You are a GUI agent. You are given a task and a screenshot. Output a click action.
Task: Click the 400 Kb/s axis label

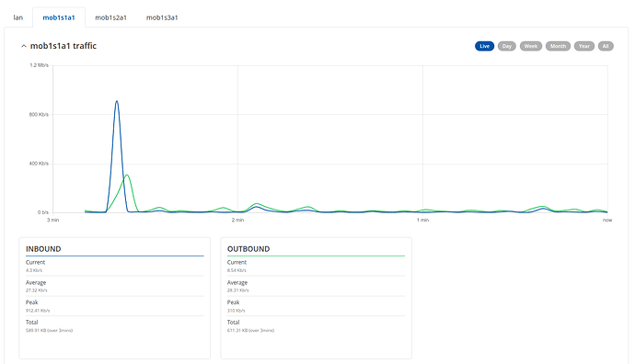coord(39,164)
